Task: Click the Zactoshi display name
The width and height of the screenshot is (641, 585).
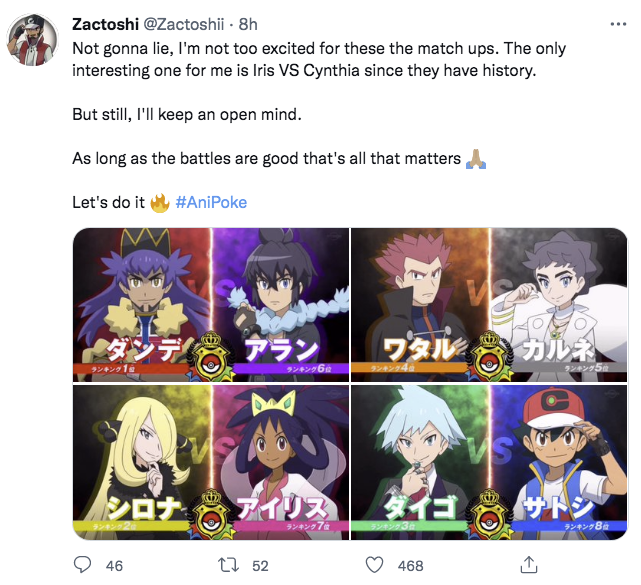Action: 105,25
